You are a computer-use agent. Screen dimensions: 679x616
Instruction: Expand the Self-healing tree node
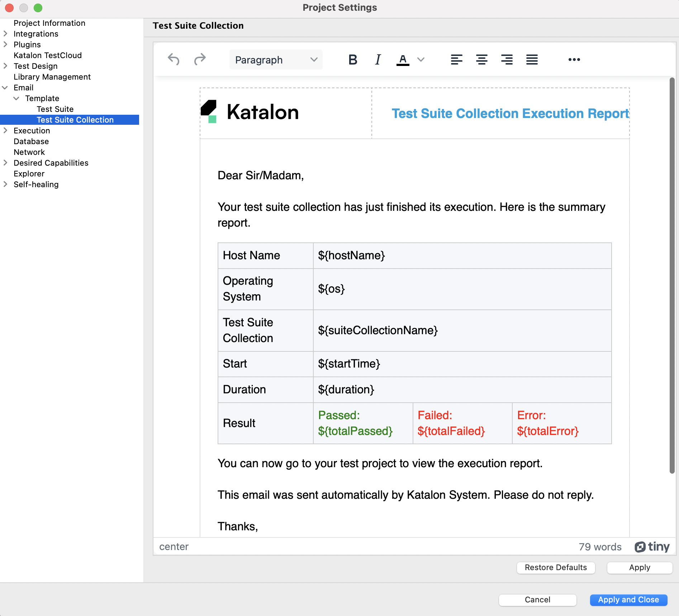[x=5, y=184]
